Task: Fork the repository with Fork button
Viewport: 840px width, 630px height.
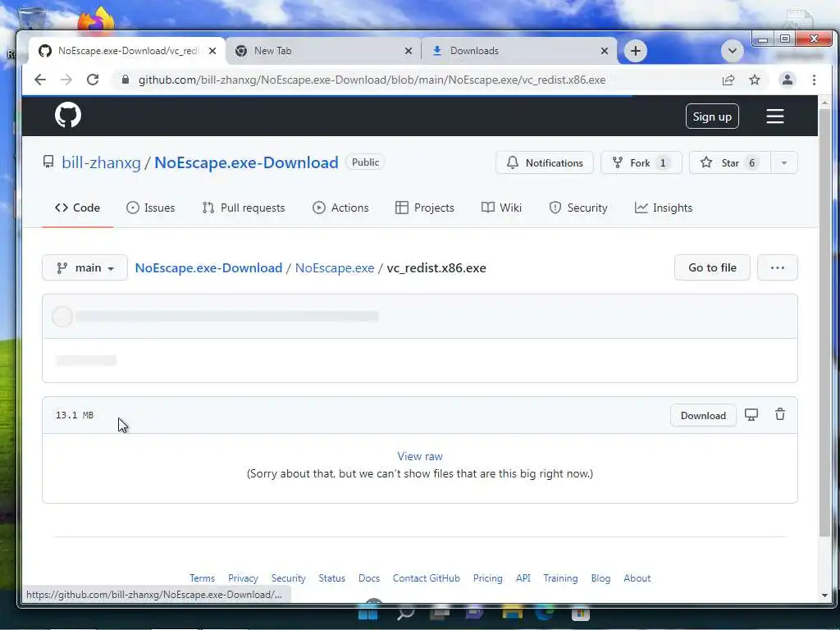Action: tap(641, 163)
